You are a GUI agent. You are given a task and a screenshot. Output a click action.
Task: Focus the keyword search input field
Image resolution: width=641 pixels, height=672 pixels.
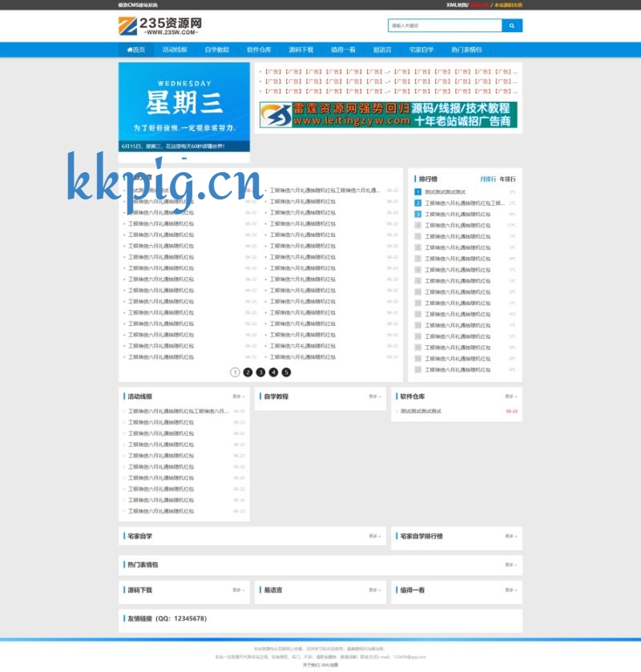coord(445,26)
